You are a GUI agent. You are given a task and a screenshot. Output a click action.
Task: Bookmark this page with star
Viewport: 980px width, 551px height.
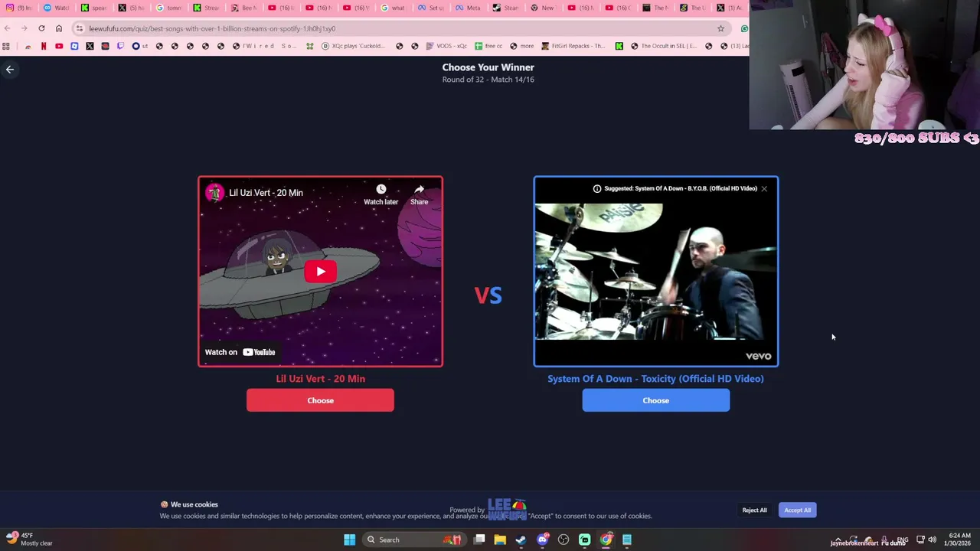coord(720,28)
